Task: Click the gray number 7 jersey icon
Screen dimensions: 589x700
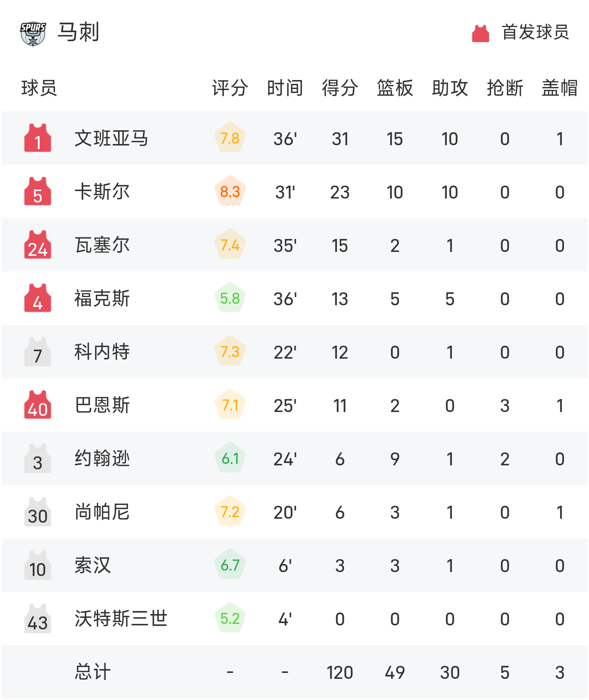Action: pyautogui.click(x=38, y=352)
